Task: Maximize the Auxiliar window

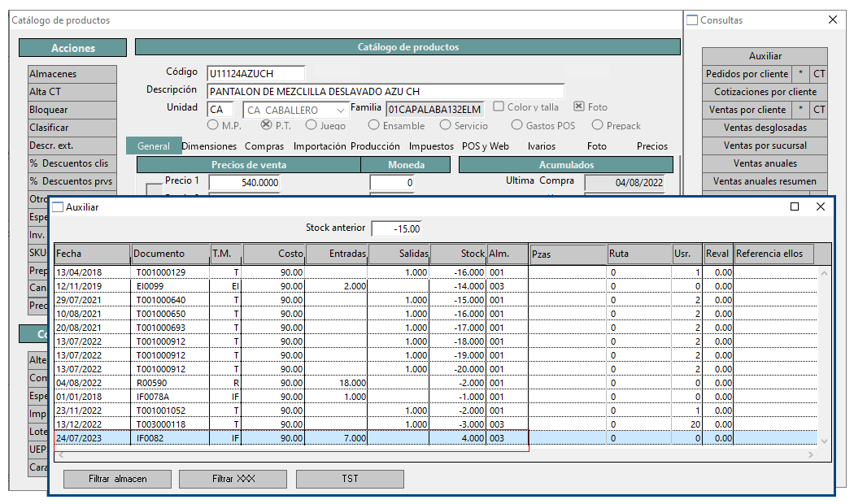Action: [x=795, y=206]
